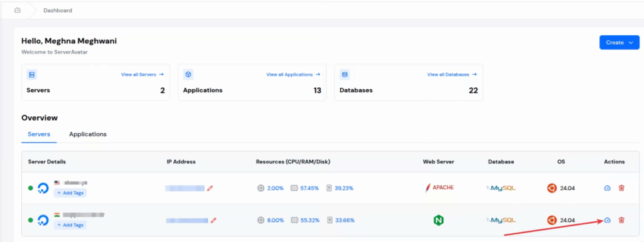This screenshot has height=242, width=644.
Task: Click the Nginx web server logo
Action: coord(438,220)
